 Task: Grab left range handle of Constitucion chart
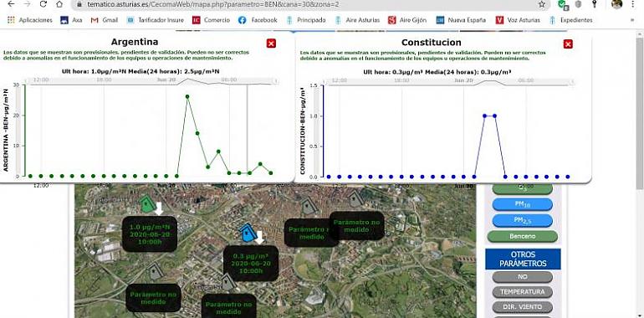[x=325, y=81]
